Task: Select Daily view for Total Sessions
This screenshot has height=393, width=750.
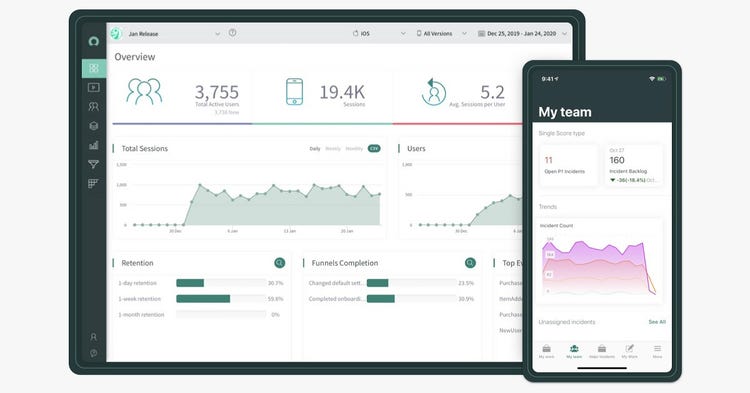Action: pos(315,149)
